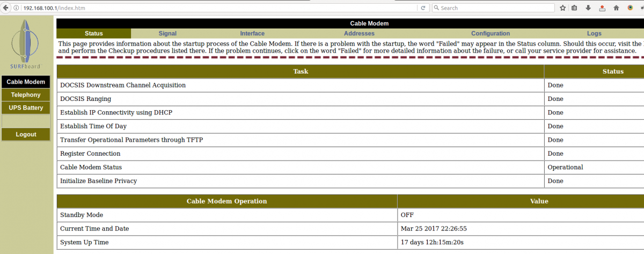This screenshot has height=254, width=644.
Task: Go back with the browser back arrow
Action: [6, 8]
